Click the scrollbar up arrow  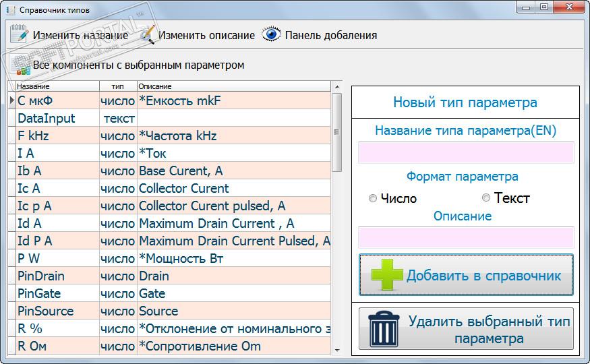click(337, 86)
